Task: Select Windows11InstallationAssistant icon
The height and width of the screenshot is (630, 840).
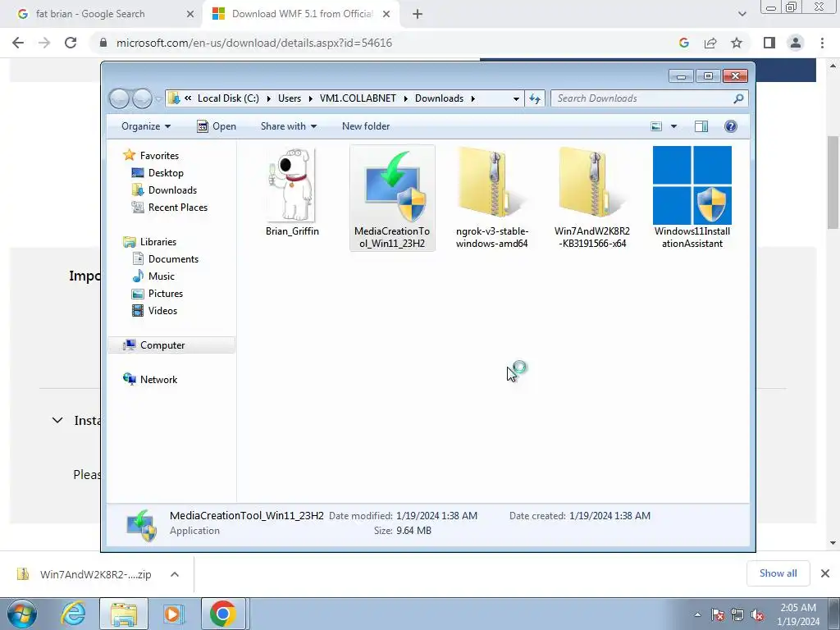Action: coord(692,198)
